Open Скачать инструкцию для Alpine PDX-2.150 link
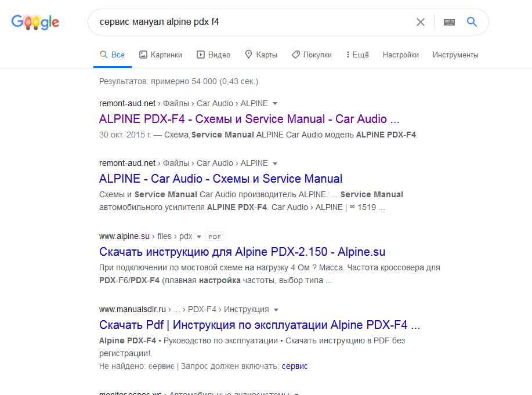The width and height of the screenshot is (532, 395). [x=242, y=252]
